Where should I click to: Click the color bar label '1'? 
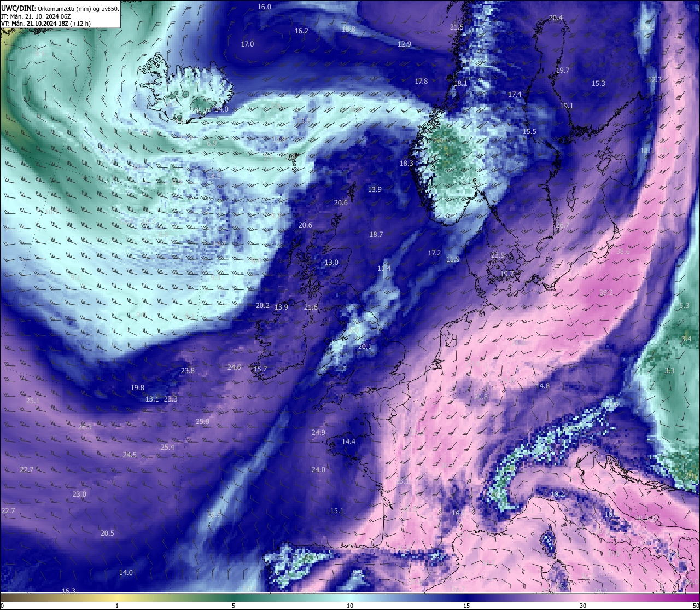117,606
